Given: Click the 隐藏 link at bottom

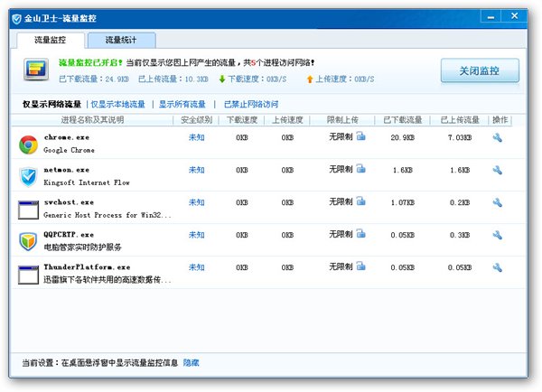Looking at the screenshot, I should click(192, 362).
